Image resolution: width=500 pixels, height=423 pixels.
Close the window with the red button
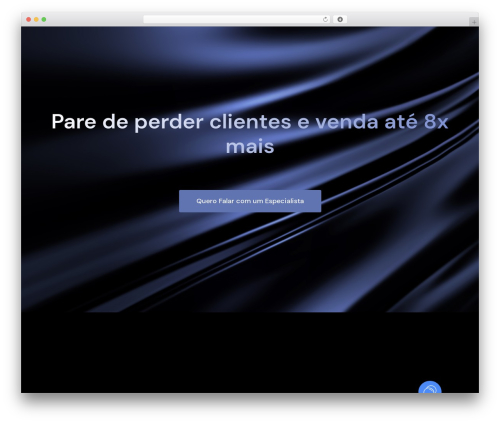pos(29,20)
